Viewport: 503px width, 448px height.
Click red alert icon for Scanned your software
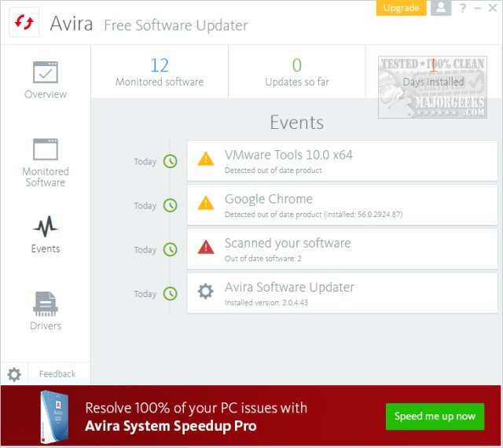(206, 247)
